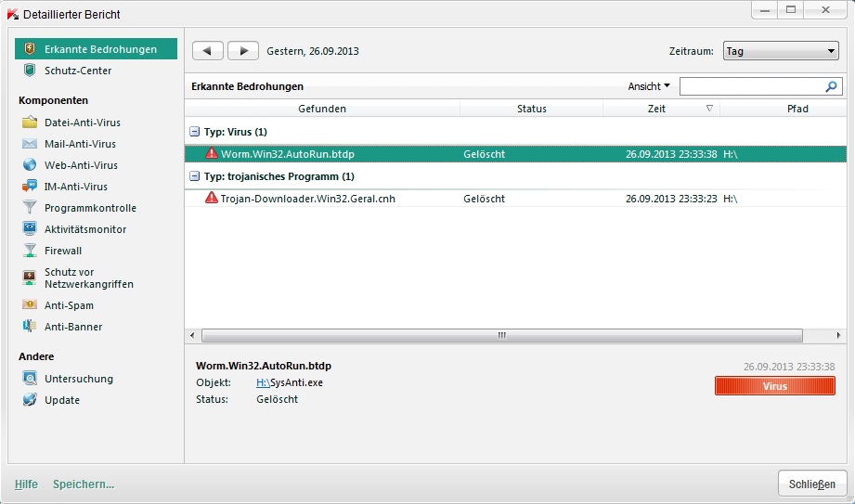Screen dimensions: 855x504
Task: Click the Aktivitätsmonitor screen icon
Action: click(30, 229)
